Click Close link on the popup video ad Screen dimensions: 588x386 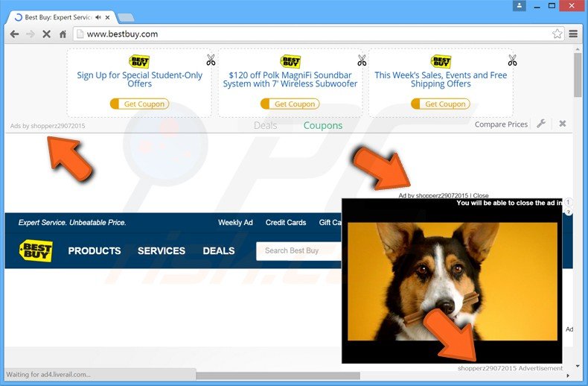pyautogui.click(x=481, y=196)
